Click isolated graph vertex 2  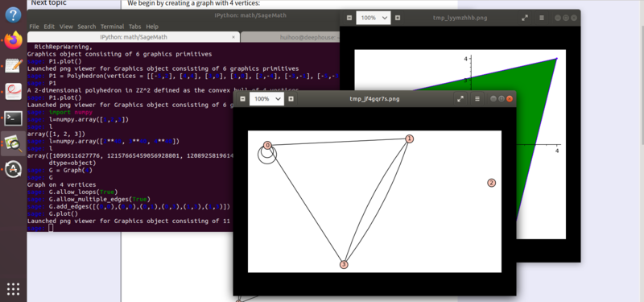pos(491,183)
